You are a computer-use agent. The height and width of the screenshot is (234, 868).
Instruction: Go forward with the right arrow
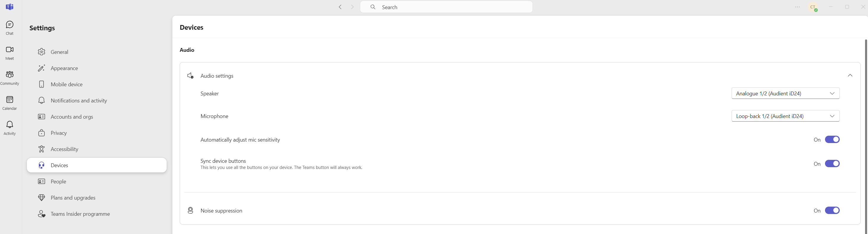coord(352,7)
